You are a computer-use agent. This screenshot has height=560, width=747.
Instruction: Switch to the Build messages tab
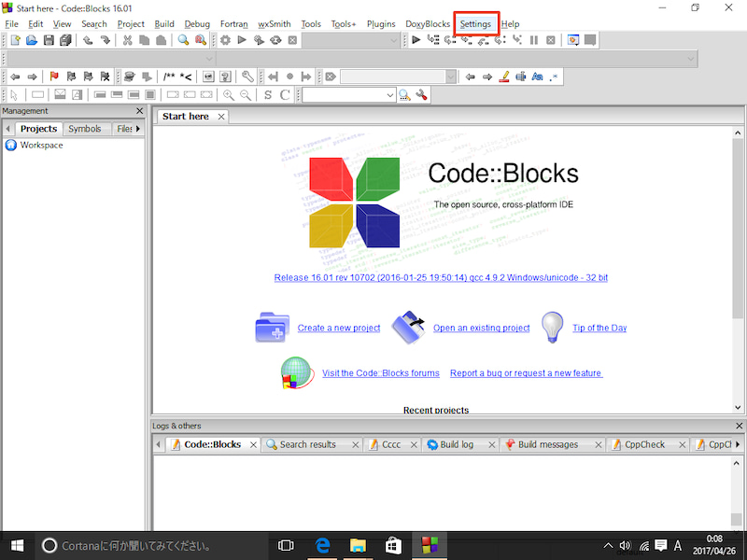548,444
